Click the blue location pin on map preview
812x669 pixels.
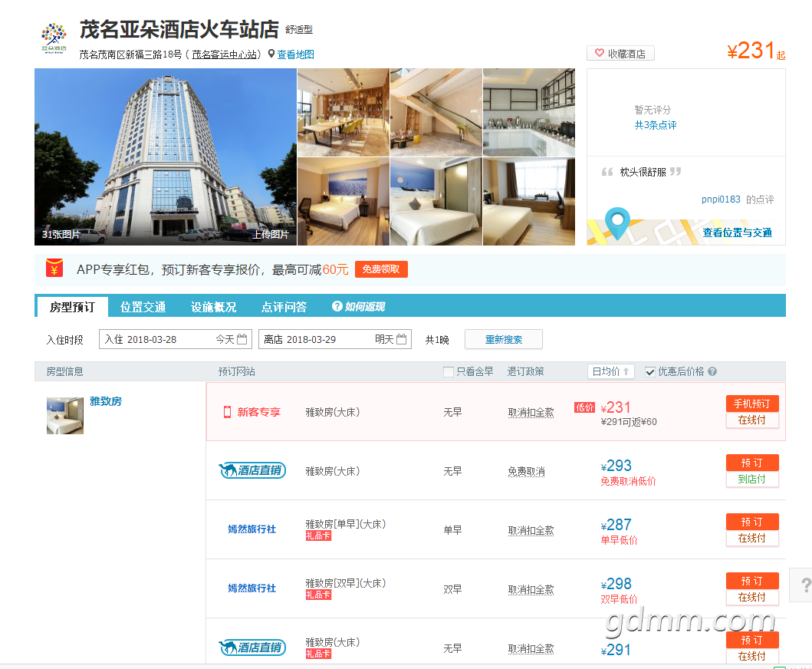[x=617, y=222]
